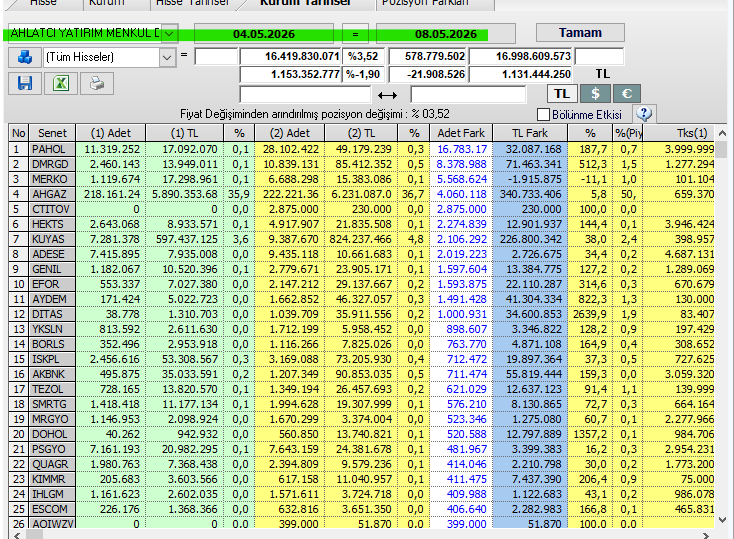
Task: Open the Hisse tab
Action: (x=43, y=3)
